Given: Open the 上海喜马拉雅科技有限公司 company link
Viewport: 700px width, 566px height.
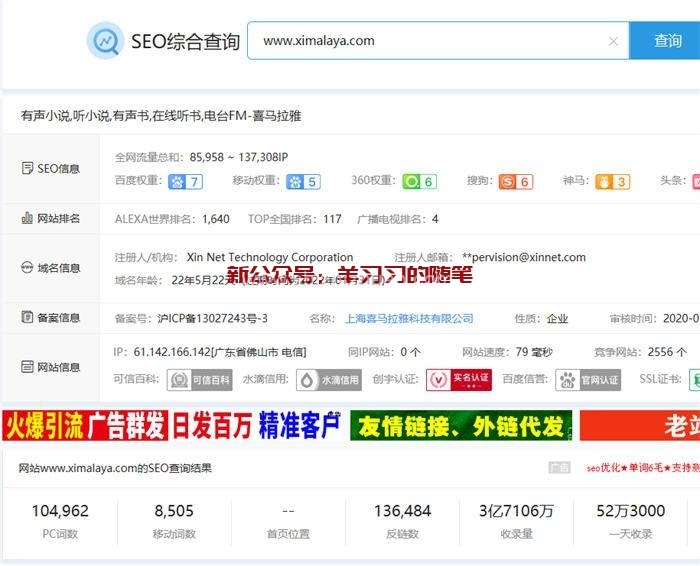Looking at the screenshot, I should pos(409,319).
